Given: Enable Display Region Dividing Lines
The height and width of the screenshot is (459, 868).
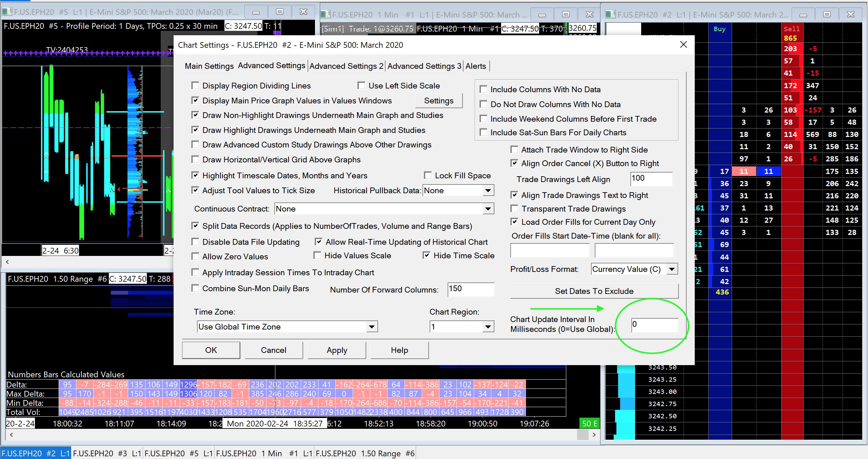Looking at the screenshot, I should click(195, 86).
